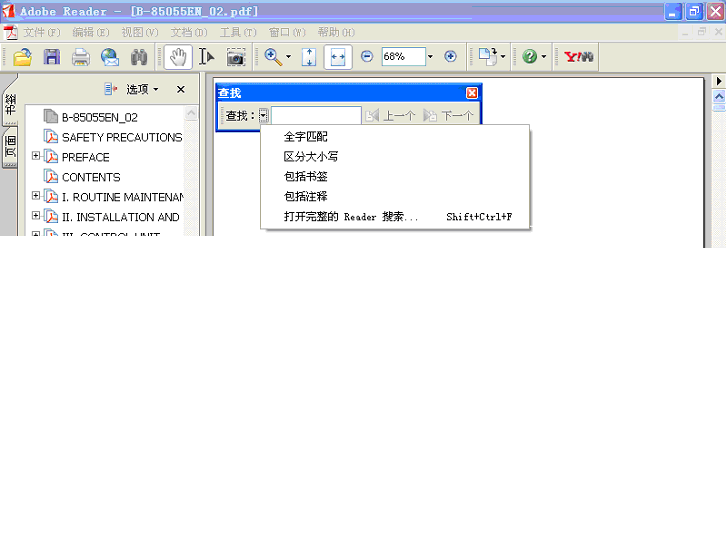Expand the PREFACE bookmark
This screenshot has width=726, height=544.
point(36,156)
